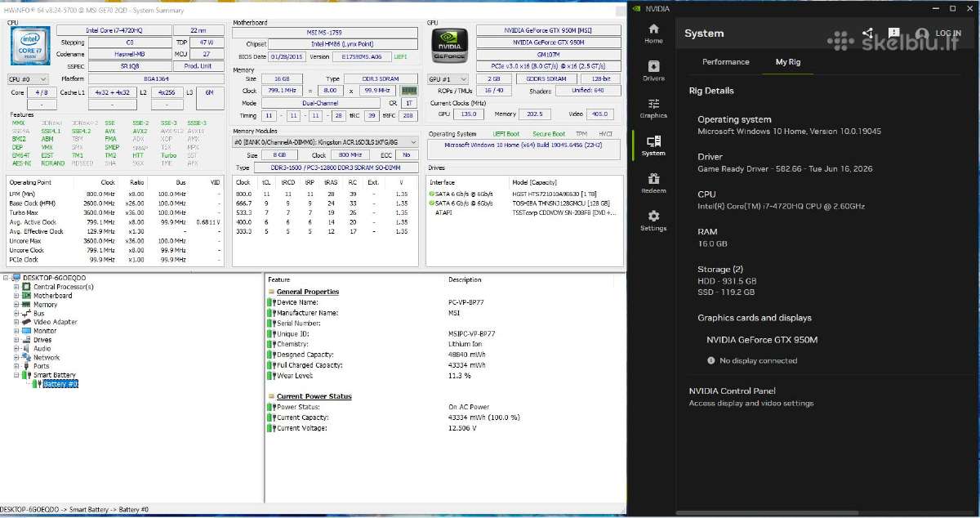Click green status icon for TOSHIBA drive
The width and height of the screenshot is (980, 518).
432,203
